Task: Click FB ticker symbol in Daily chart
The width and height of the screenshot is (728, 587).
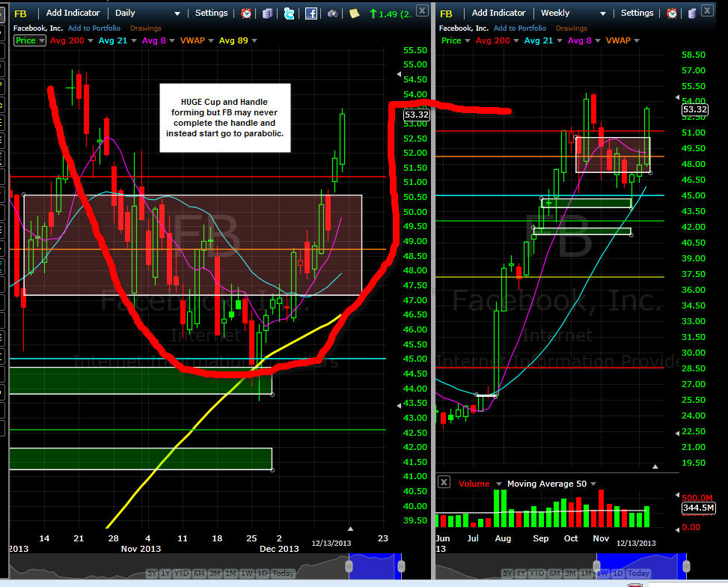Action: coord(20,13)
